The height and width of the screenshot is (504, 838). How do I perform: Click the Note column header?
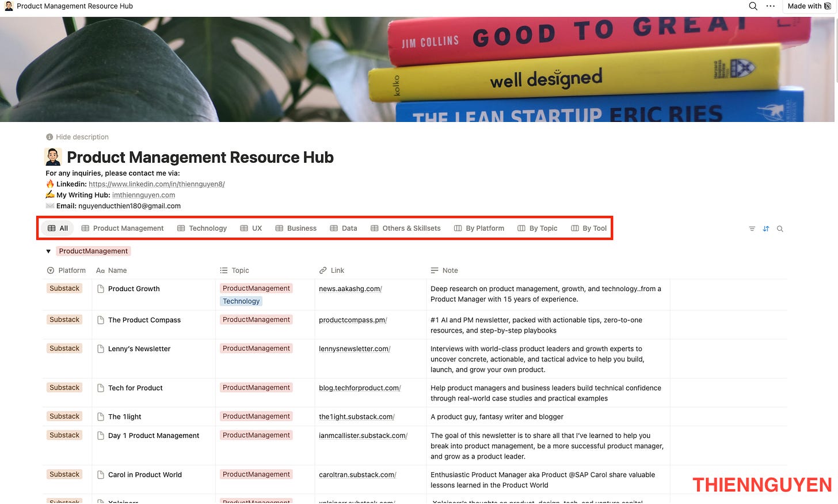[x=444, y=270]
